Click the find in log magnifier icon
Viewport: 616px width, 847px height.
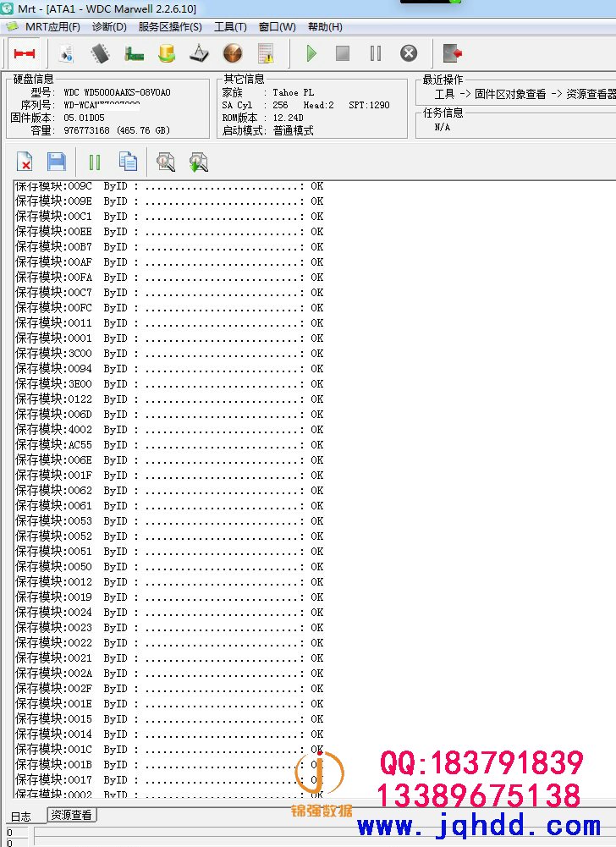pyautogui.click(x=165, y=162)
